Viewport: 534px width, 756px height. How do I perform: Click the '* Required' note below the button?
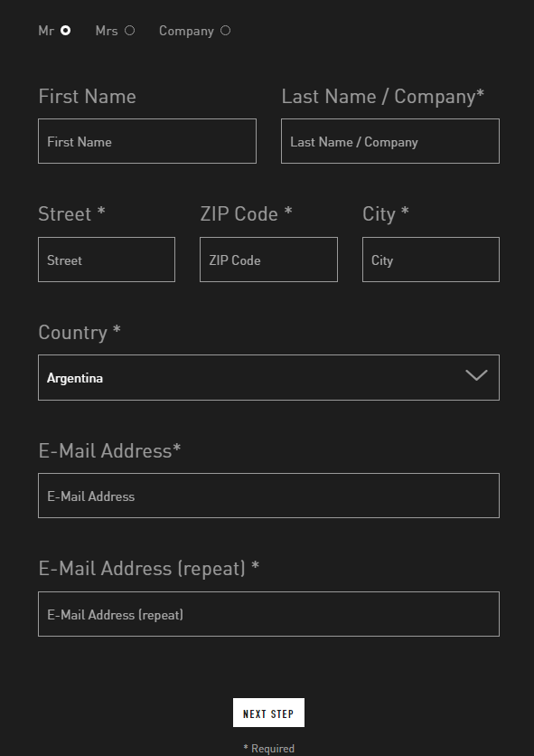pyautogui.click(x=269, y=748)
